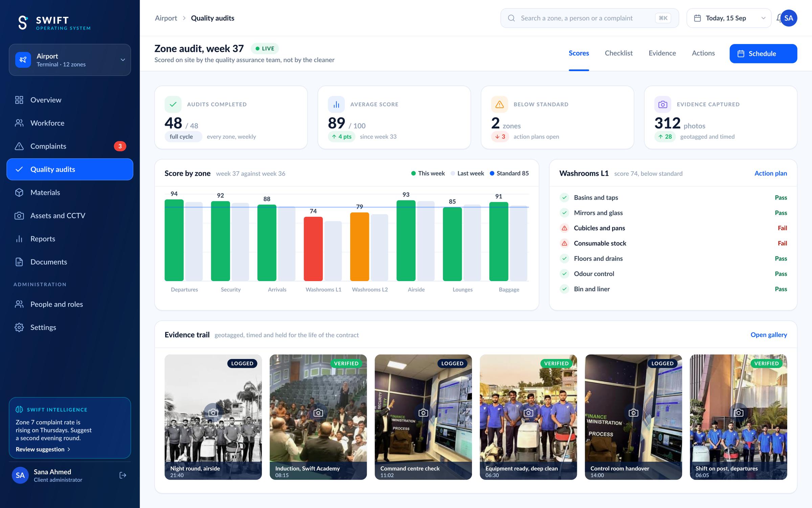Click Review suggestion in Swift Intelligence
Screen dimensions: 812x508
(43, 449)
